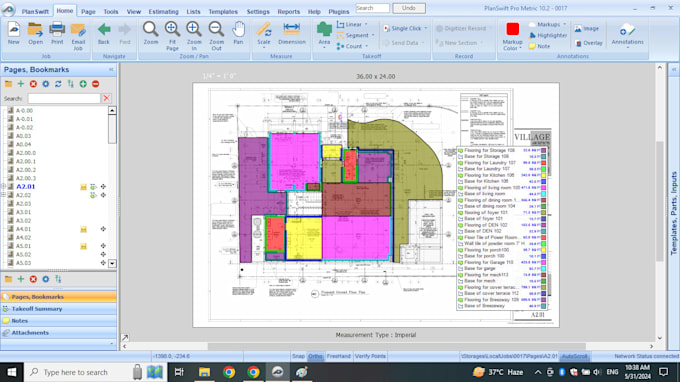Viewport: 680px width, 382px height.
Task: Expand the A2.02 page tree node
Action: pos(4,195)
